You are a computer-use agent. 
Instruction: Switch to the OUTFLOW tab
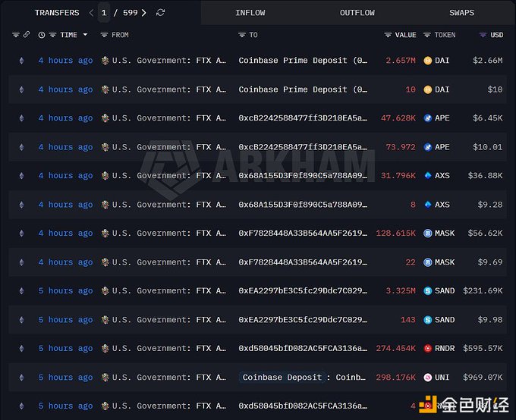(357, 13)
